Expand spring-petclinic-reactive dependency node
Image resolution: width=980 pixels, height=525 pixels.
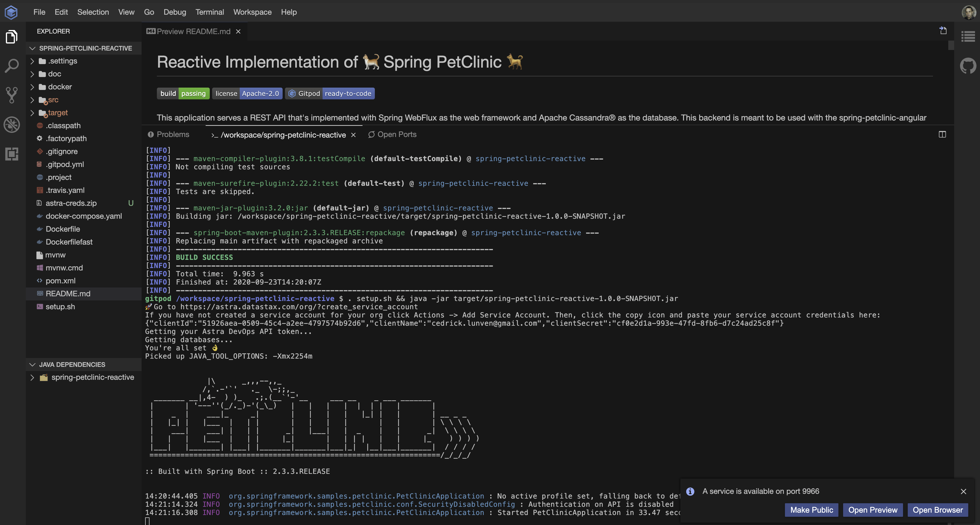click(x=32, y=377)
